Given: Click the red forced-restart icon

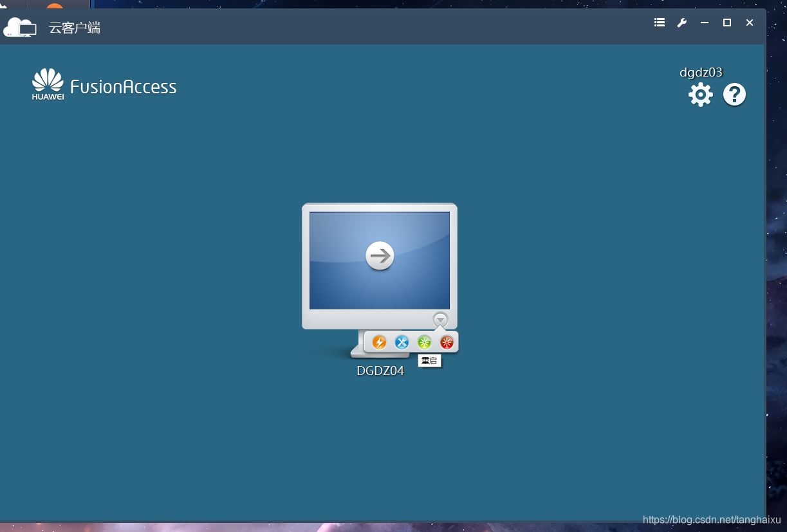Looking at the screenshot, I should pos(447,342).
